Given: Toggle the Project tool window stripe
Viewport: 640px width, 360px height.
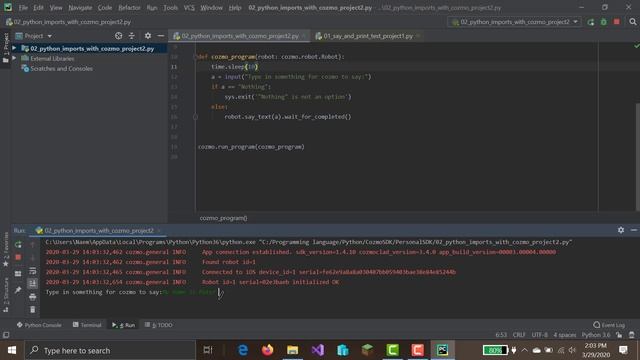Looking at the screenshot, I should point(6,48).
